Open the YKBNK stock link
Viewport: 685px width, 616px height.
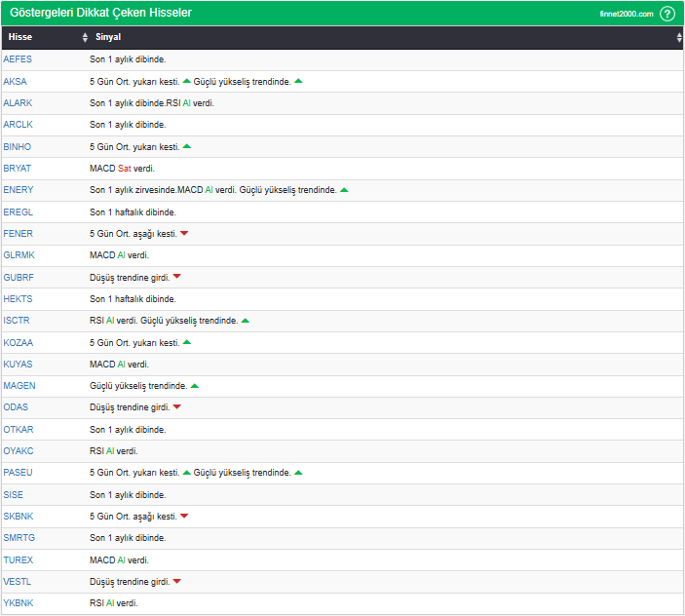pos(18,603)
